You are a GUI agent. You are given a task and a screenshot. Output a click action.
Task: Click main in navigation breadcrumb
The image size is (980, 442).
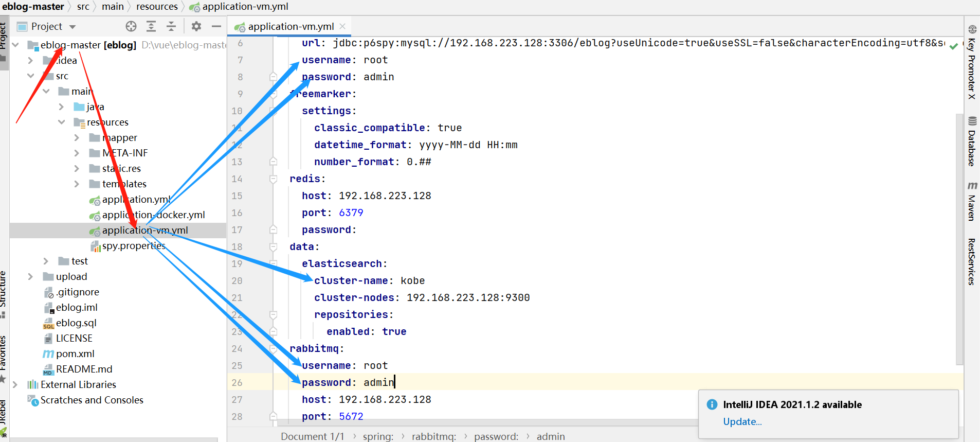click(x=113, y=7)
